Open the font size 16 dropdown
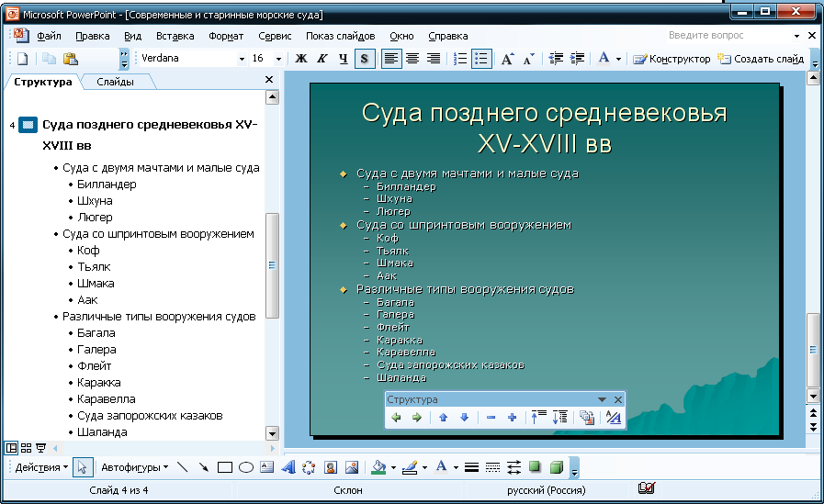824x504 pixels. point(278,59)
